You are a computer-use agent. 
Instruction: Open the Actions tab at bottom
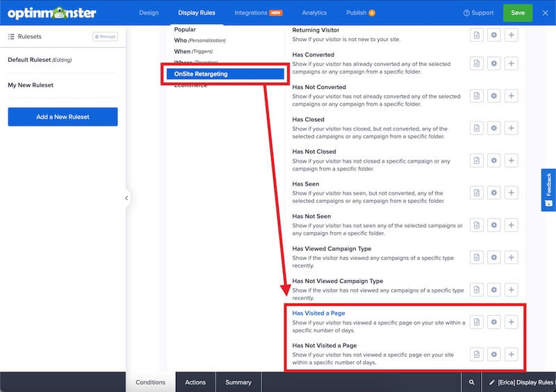195,382
